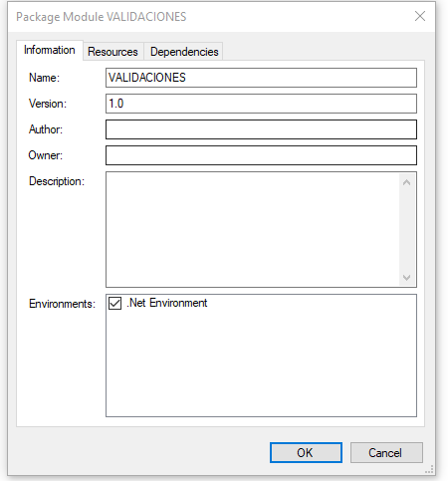This screenshot has height=481, width=448.
Task: Switch to the Information tab
Action: pyautogui.click(x=50, y=50)
